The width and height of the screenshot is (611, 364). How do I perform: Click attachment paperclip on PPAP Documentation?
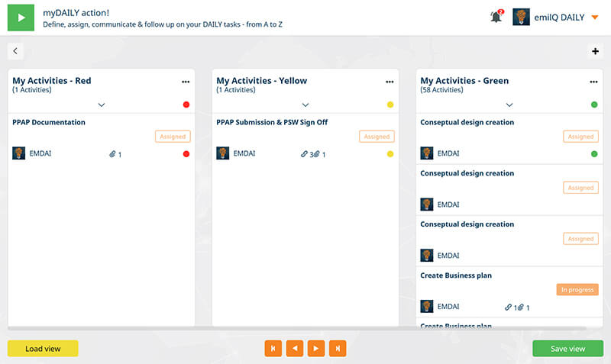pyautogui.click(x=112, y=154)
